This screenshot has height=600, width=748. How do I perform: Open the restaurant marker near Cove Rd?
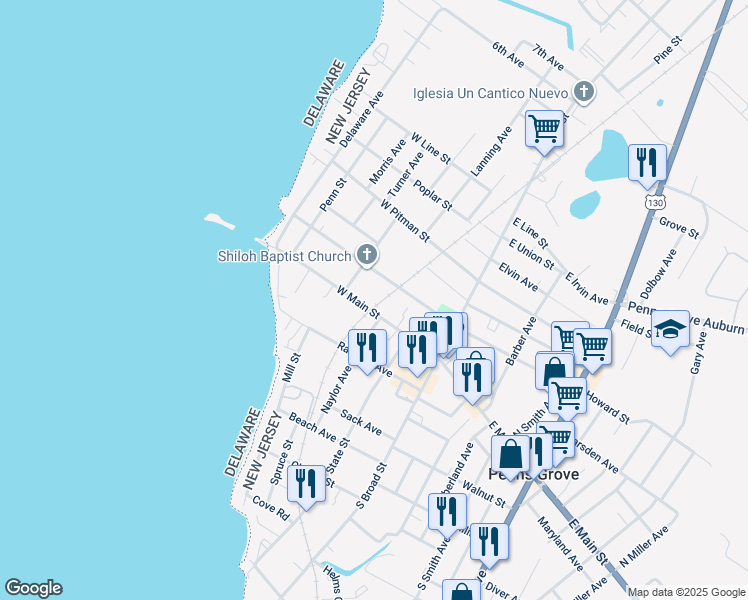(x=306, y=484)
